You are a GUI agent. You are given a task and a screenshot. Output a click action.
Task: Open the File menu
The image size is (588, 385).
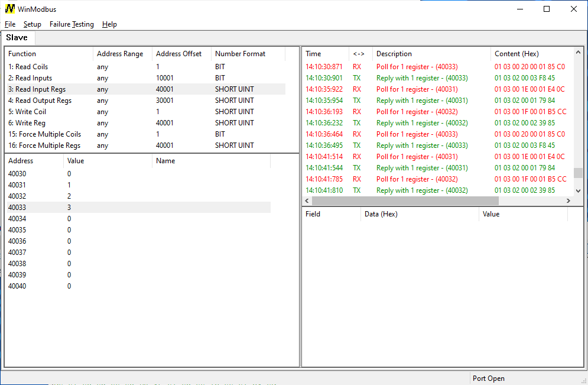tap(10, 24)
